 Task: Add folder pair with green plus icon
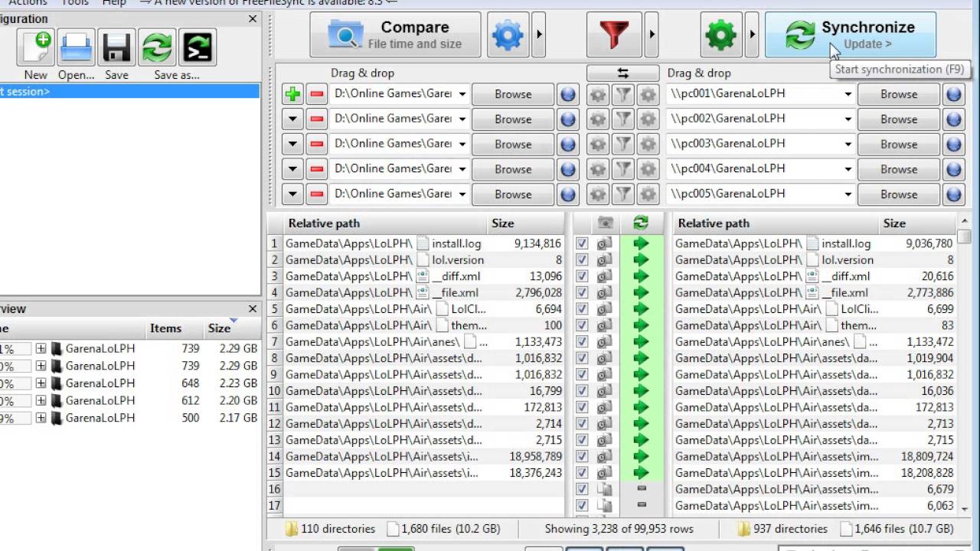coord(292,94)
